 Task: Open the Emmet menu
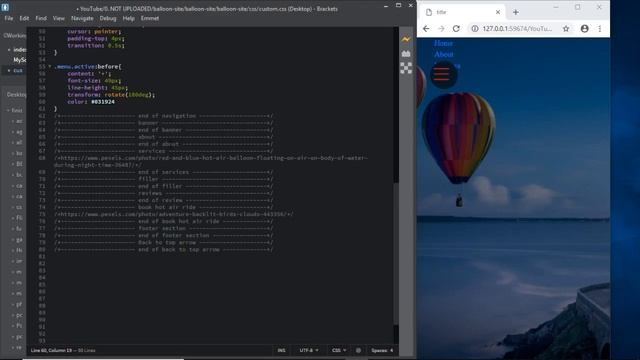[150, 18]
